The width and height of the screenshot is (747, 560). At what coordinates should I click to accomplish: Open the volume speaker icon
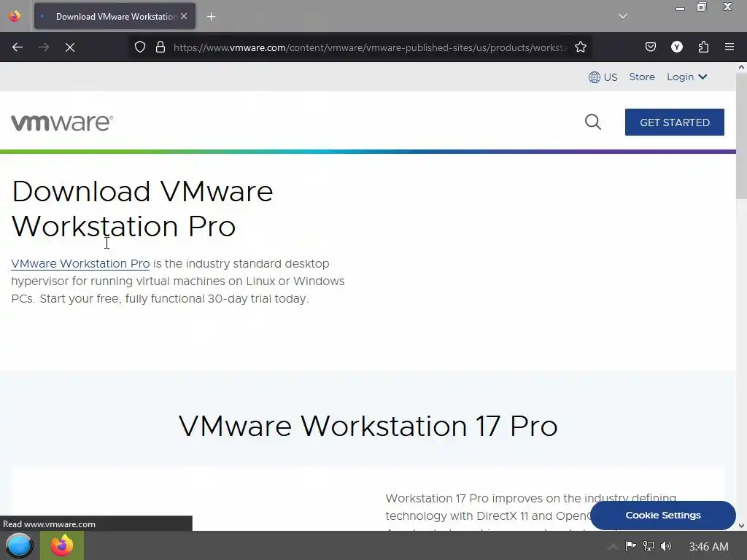pos(666,546)
